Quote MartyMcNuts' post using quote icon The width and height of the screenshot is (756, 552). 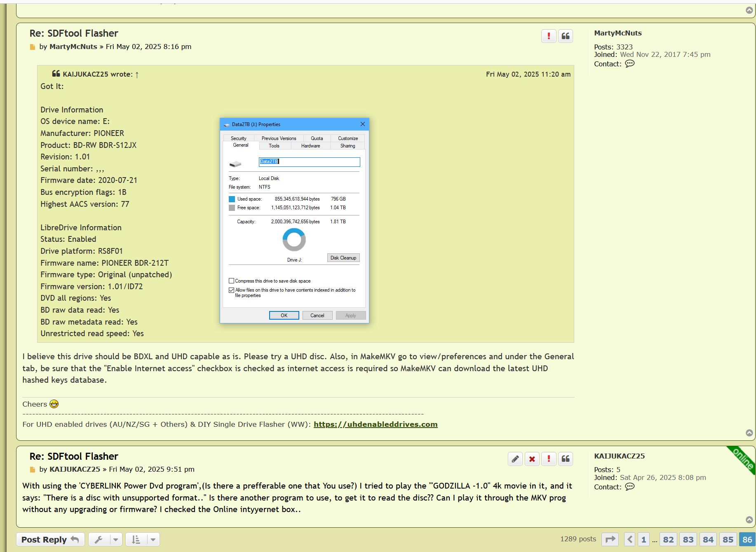coord(565,36)
